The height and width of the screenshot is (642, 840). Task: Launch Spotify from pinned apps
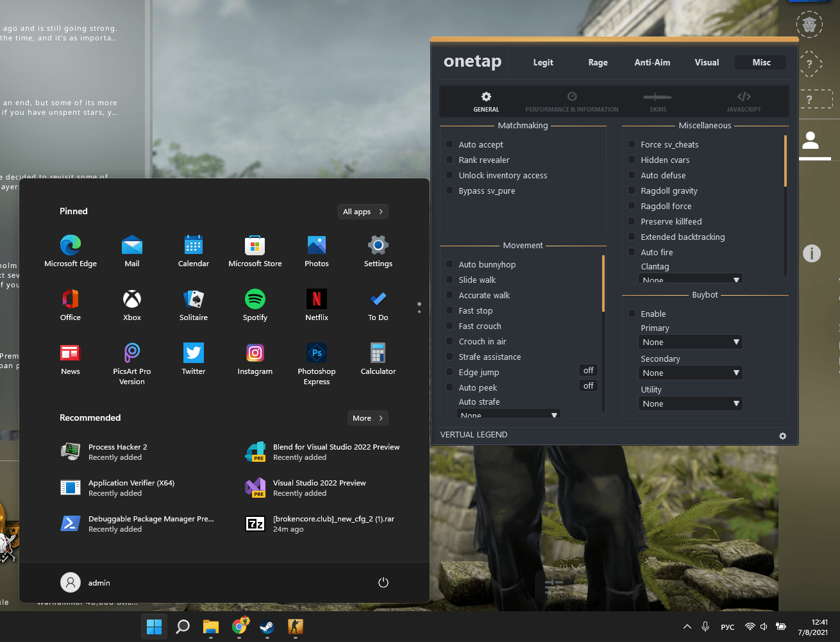[x=255, y=305]
